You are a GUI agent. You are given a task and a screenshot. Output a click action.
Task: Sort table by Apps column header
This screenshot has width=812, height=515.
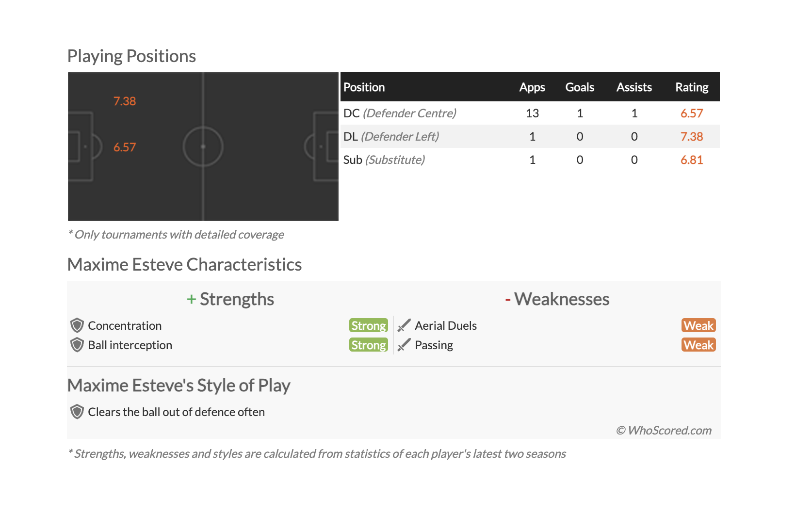tap(532, 87)
